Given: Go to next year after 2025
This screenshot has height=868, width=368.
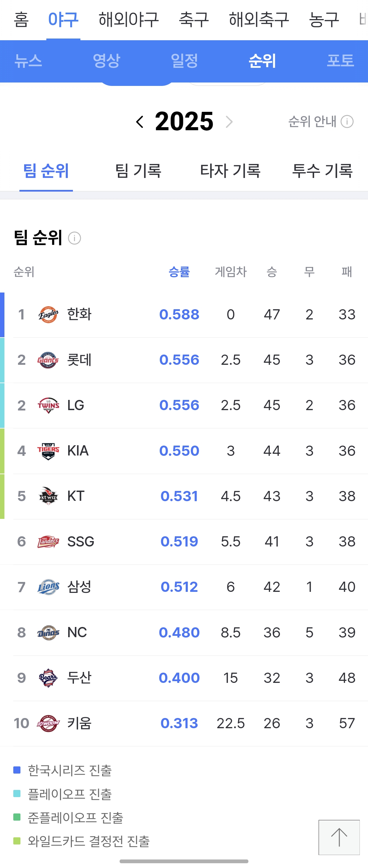Looking at the screenshot, I should (229, 122).
